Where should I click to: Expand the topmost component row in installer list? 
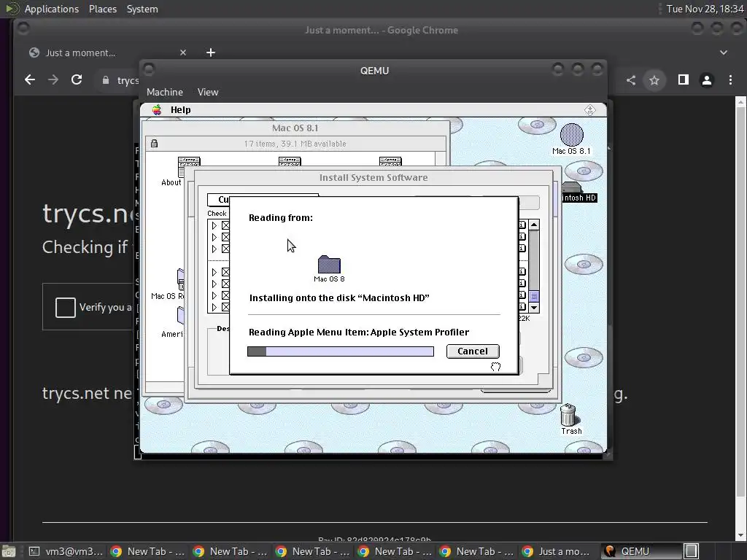point(214,225)
